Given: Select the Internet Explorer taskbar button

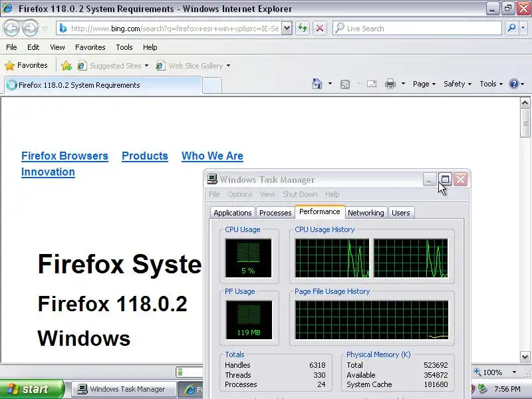Looking at the screenshot, I should 191,389.
